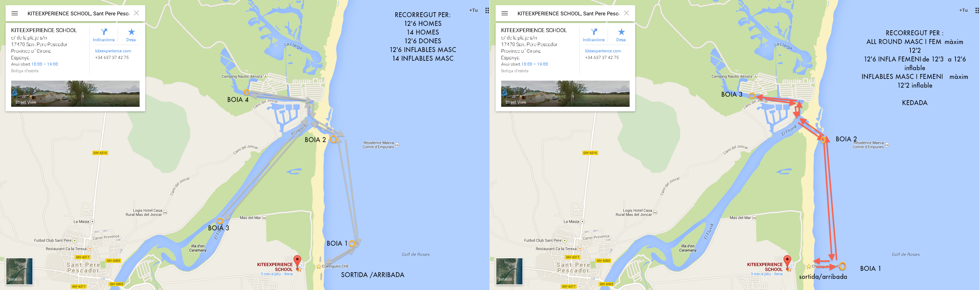This screenshot has width=980, height=290.
Task: Open Google apps grid in left map
Action: coord(487,11)
